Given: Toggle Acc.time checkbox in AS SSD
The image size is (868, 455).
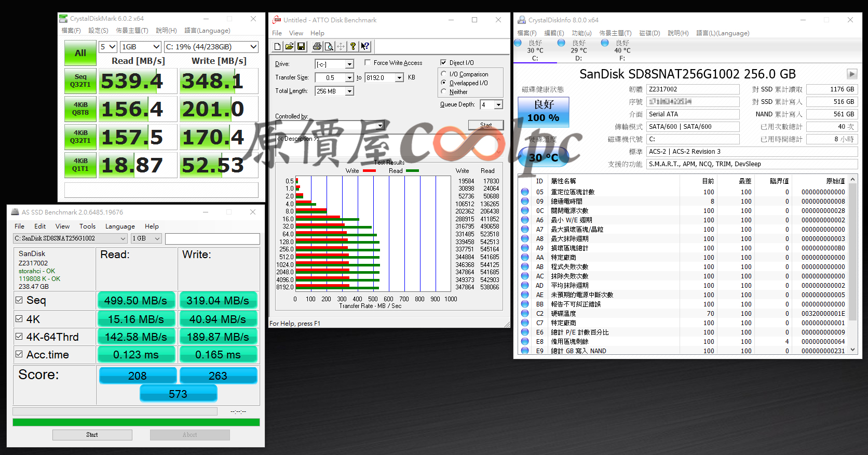Looking at the screenshot, I should 19,354.
